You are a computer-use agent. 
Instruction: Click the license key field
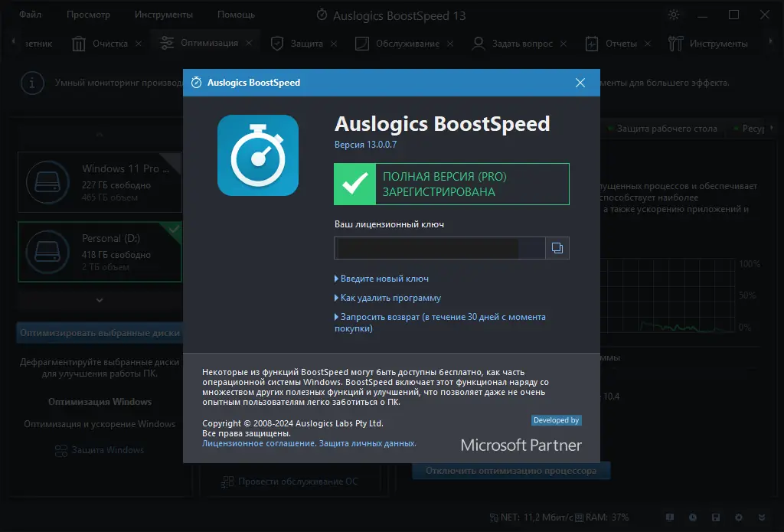(439, 248)
